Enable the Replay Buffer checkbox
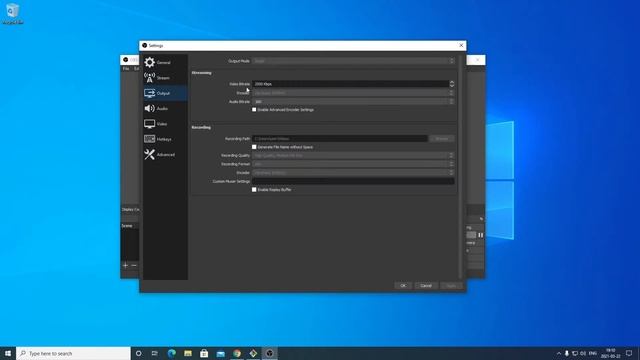This screenshot has height=360, width=640. coord(254,190)
